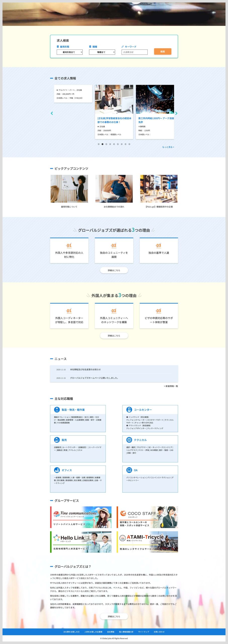
Task: Click the icon beside 職種 label
Action: tap(90, 47)
